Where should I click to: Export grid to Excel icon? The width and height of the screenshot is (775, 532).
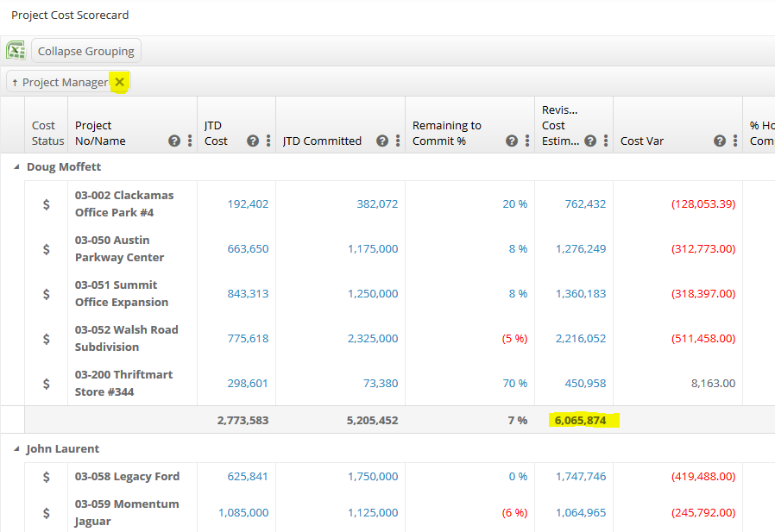pyautogui.click(x=16, y=50)
